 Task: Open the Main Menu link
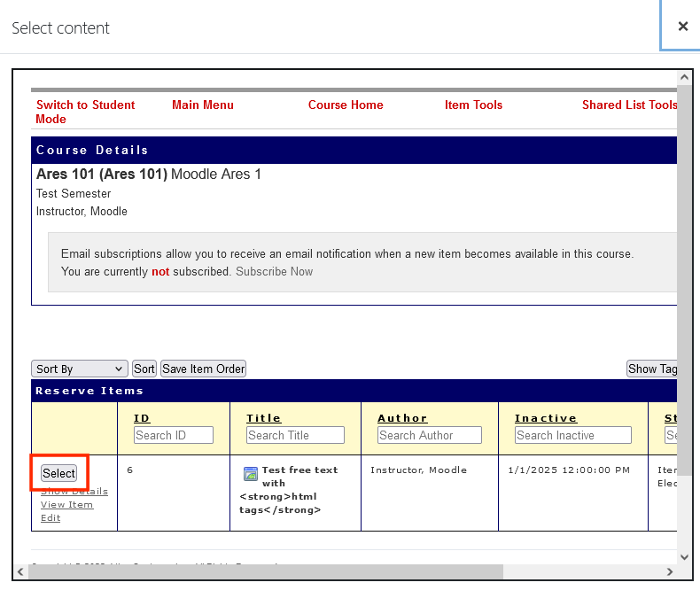203,105
